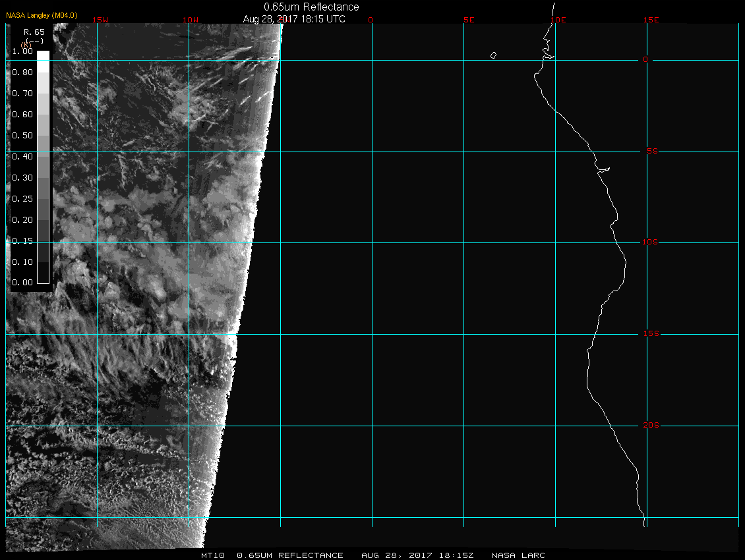Click the NASA Langley (M04.0) label
Screen dimensions: 745x560
click(x=42, y=15)
